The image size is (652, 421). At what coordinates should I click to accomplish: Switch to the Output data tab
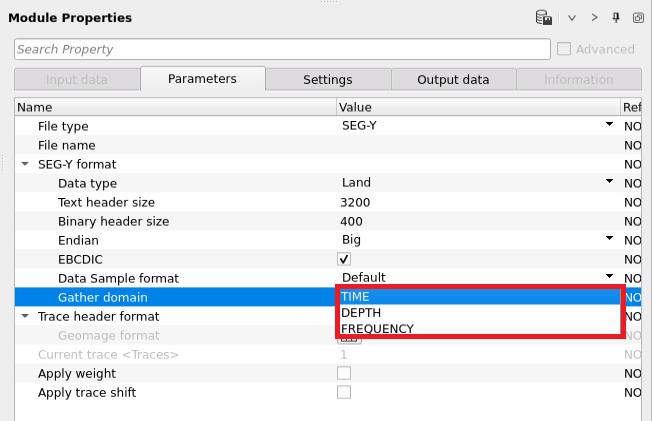(453, 80)
